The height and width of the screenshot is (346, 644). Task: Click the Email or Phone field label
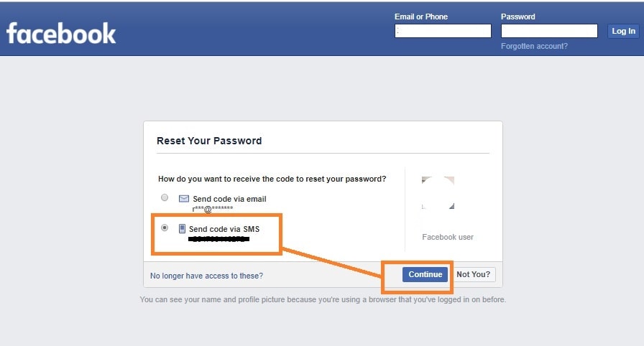pos(421,17)
